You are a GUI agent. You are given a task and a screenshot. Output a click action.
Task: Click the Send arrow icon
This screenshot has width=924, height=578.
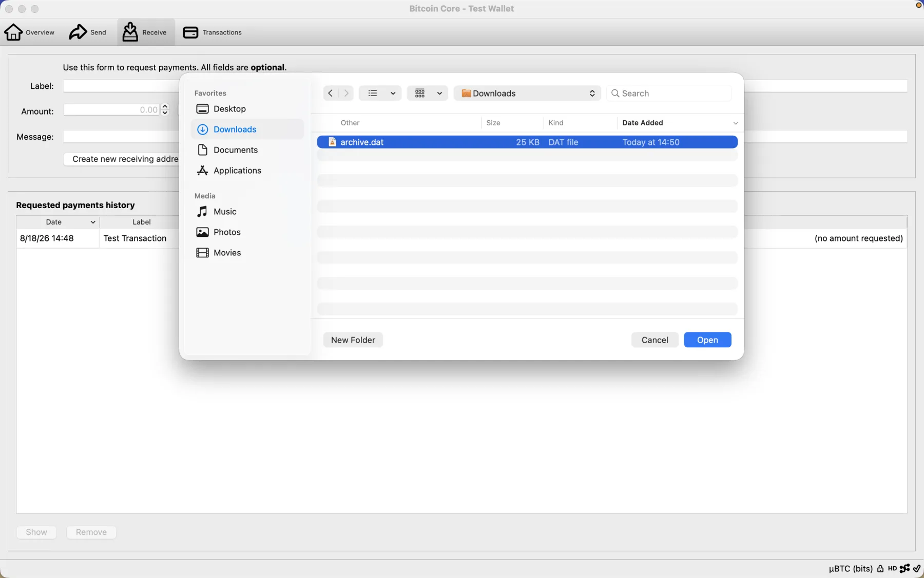pyautogui.click(x=78, y=32)
